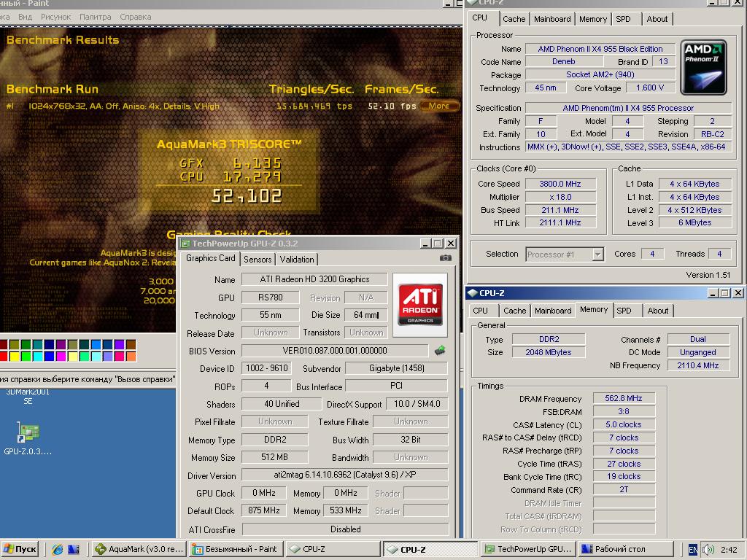Image resolution: width=747 pixels, height=560 pixels.
Task: Click the CAS# Latency value 5.0 clocks
Action: click(624, 424)
